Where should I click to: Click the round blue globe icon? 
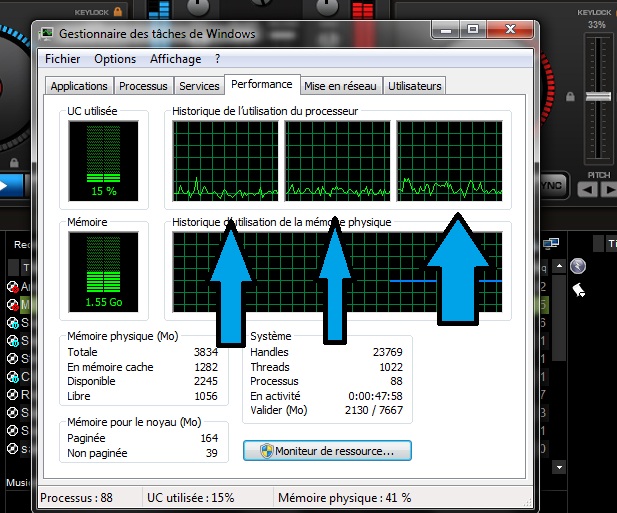pos(577,266)
